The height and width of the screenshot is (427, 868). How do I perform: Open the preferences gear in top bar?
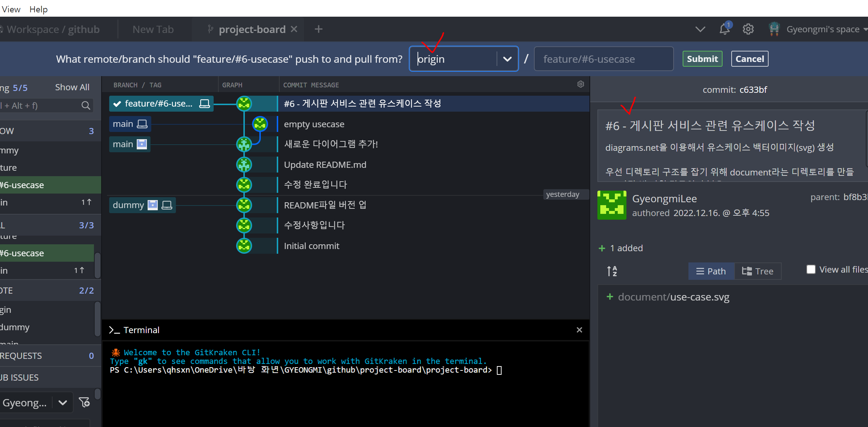point(748,29)
